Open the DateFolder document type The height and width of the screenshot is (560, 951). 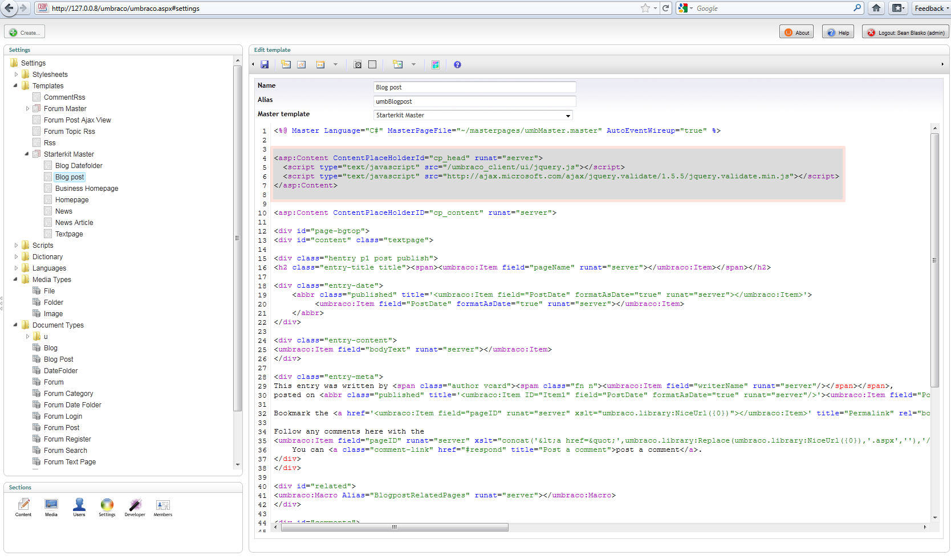click(60, 371)
